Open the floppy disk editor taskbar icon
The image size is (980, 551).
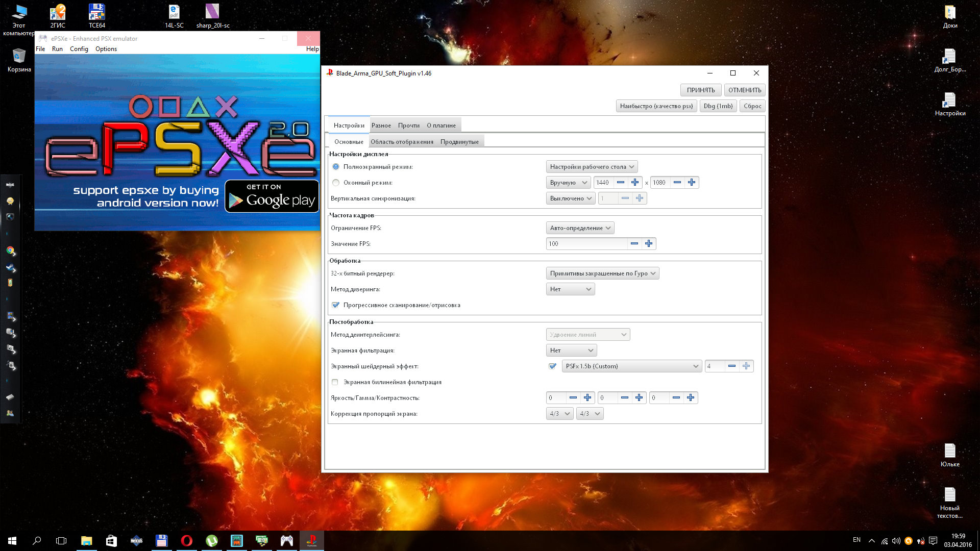tap(161, 541)
